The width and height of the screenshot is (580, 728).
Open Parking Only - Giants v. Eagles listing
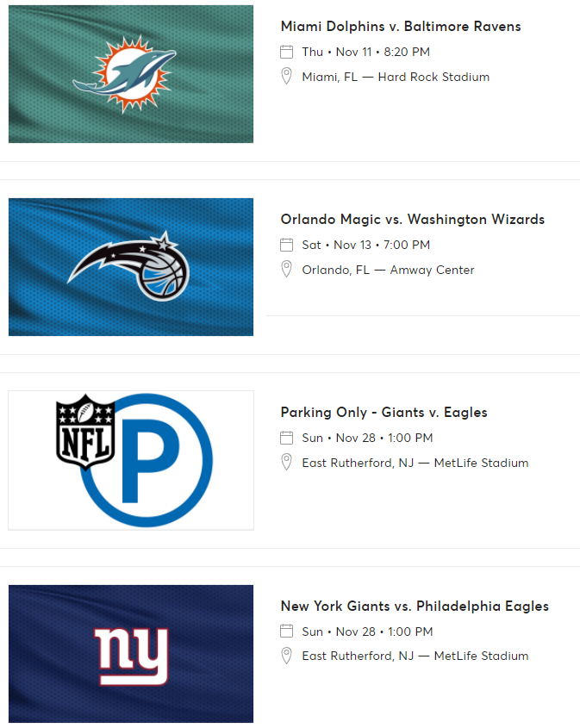(384, 413)
